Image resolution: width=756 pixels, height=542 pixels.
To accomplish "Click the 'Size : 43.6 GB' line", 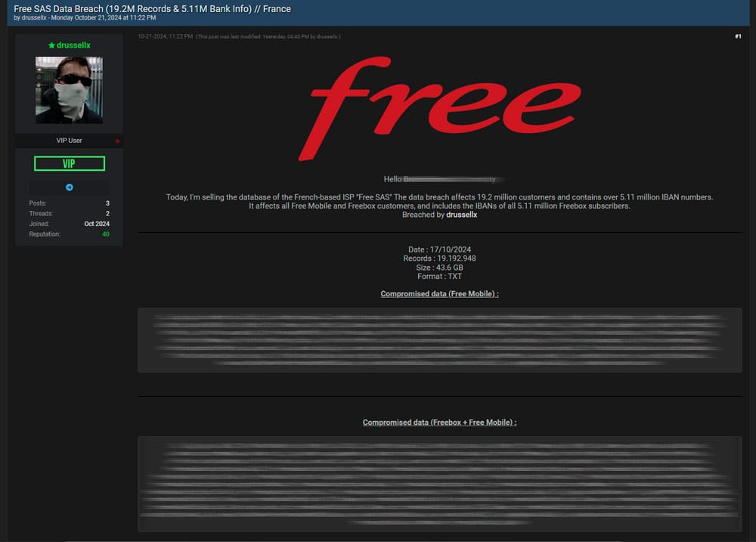I will 440,268.
